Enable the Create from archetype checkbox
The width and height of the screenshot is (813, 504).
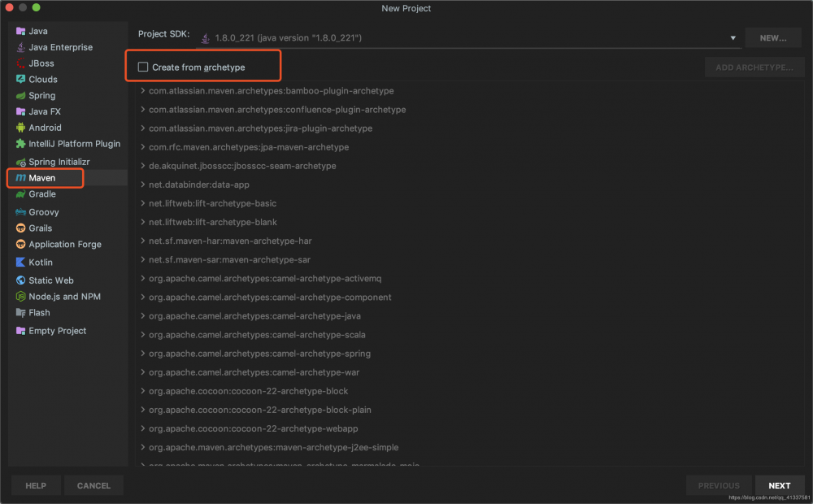143,67
